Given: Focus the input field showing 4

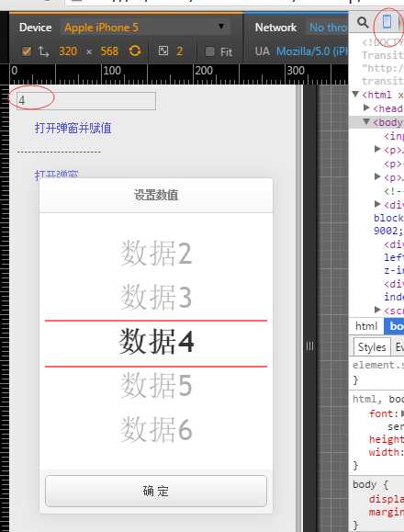Looking at the screenshot, I should [86, 100].
